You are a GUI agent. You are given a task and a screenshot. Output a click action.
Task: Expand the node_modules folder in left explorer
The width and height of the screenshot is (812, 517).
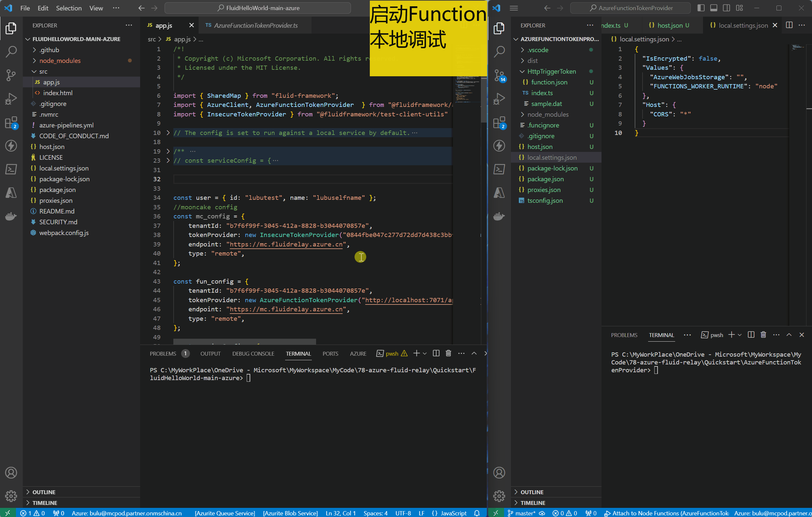tap(60, 61)
